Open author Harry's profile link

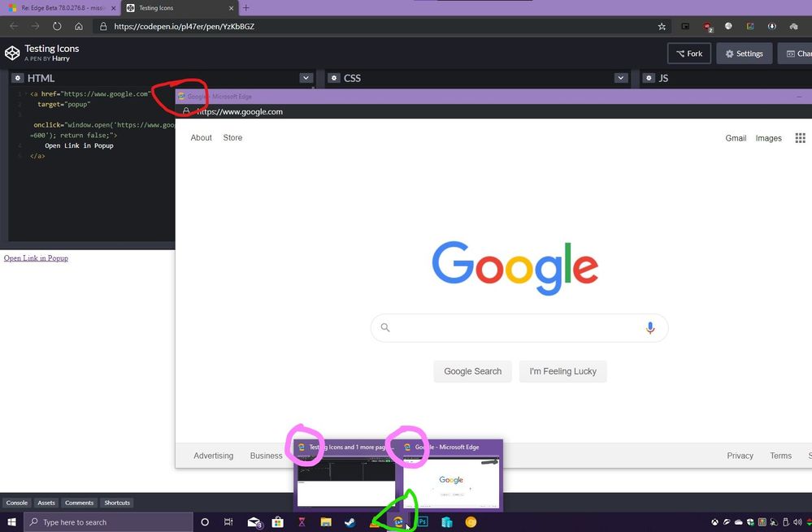[61, 58]
